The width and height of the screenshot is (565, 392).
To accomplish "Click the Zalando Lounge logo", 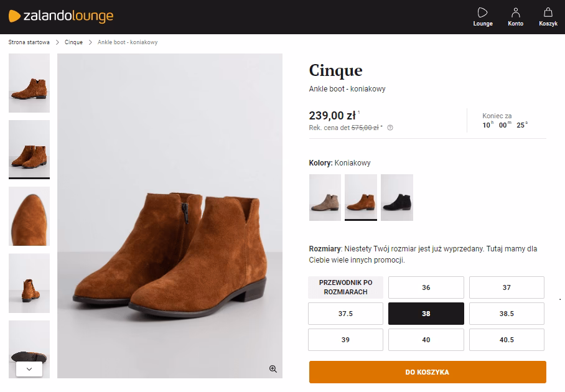I will click(61, 16).
